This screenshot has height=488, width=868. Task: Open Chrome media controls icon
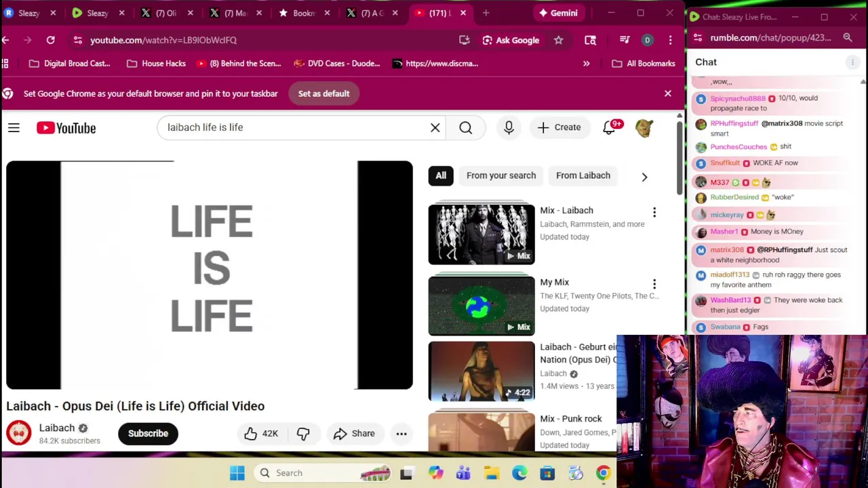(625, 40)
